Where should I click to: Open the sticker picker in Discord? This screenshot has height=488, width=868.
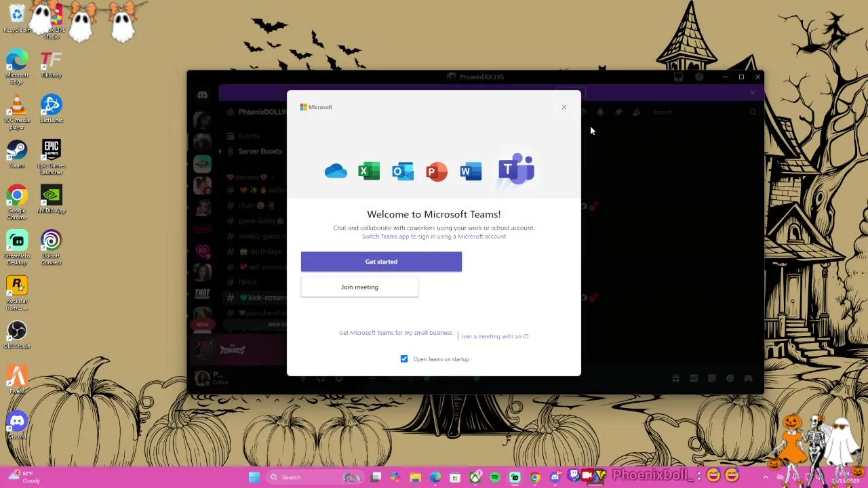pyautogui.click(x=712, y=378)
